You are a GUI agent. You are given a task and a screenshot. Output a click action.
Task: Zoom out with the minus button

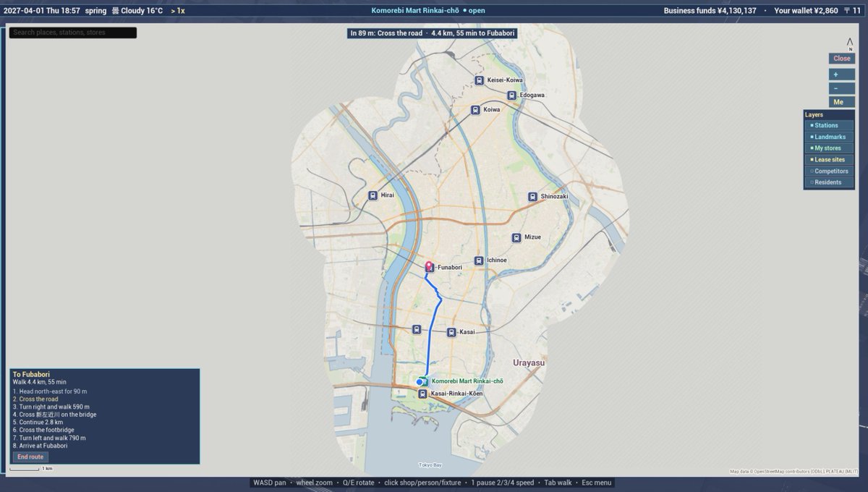coord(841,88)
